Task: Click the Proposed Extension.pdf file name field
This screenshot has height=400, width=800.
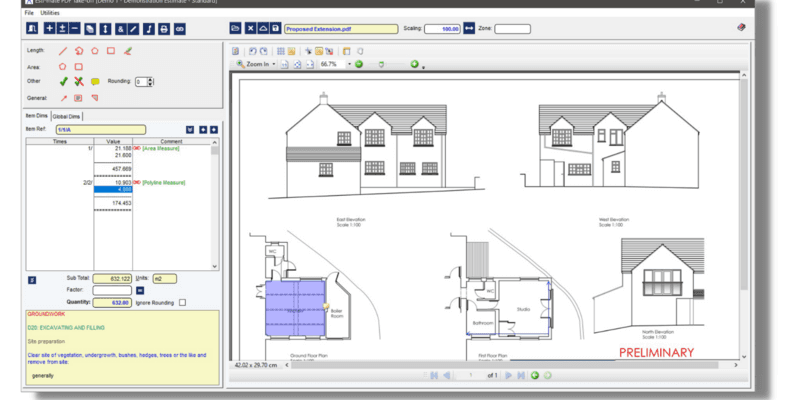Action: 341,29
